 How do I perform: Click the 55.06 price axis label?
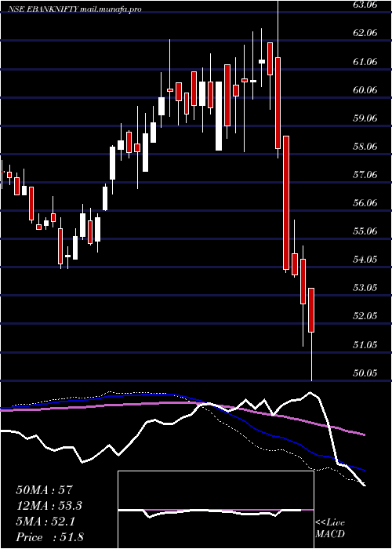point(365,231)
